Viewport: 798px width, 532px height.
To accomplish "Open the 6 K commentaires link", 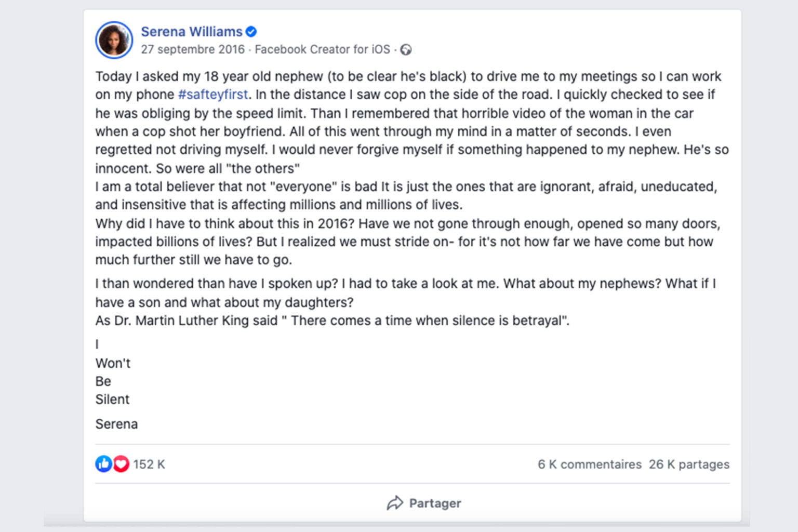I will (589, 464).
